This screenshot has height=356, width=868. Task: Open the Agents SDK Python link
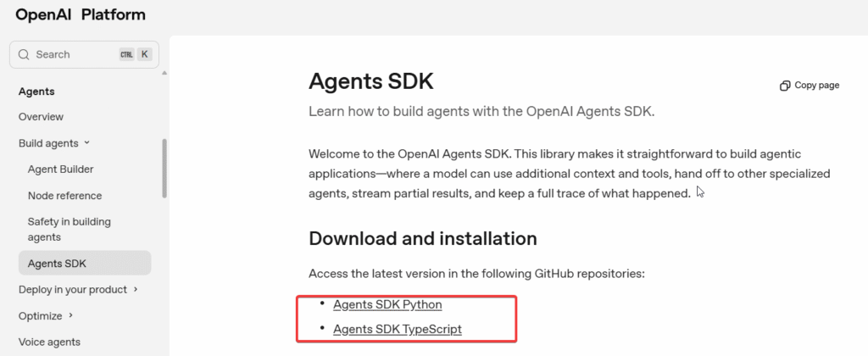coord(387,304)
